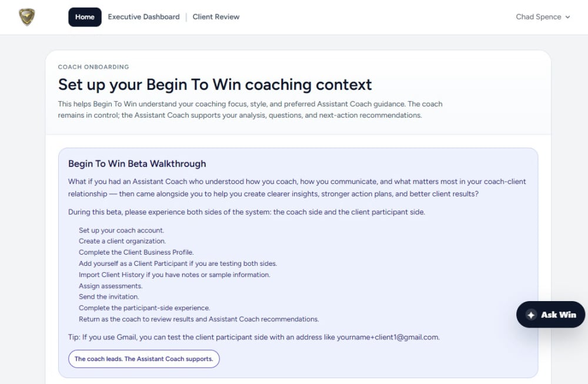Click the sparkle icon in Ask Win
588x384 pixels.
[x=531, y=315]
